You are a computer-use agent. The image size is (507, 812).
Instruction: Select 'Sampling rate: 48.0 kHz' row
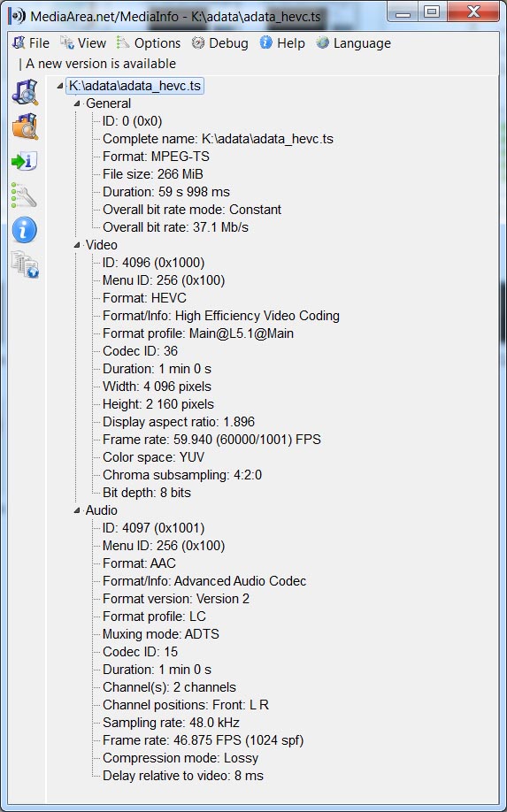171,723
